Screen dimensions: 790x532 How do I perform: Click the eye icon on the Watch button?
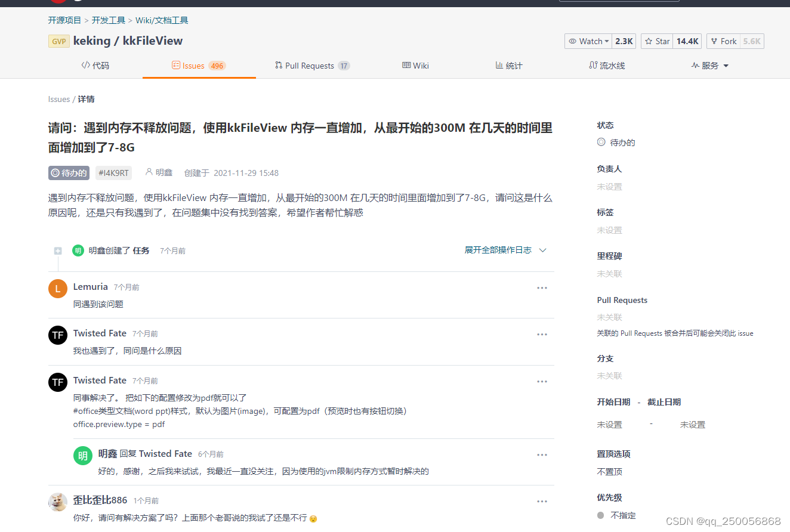click(x=573, y=41)
